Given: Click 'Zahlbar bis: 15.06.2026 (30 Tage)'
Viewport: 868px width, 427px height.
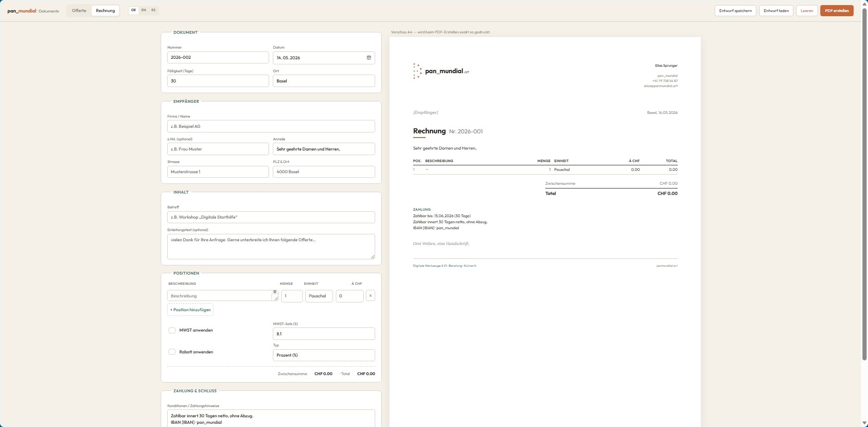Looking at the screenshot, I should coord(442,216).
